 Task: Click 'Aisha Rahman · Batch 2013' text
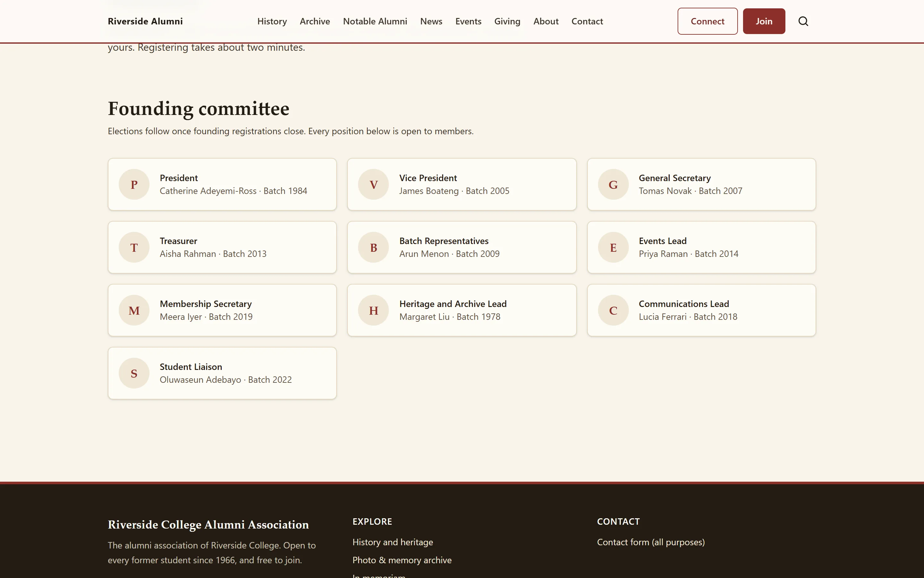(x=213, y=254)
